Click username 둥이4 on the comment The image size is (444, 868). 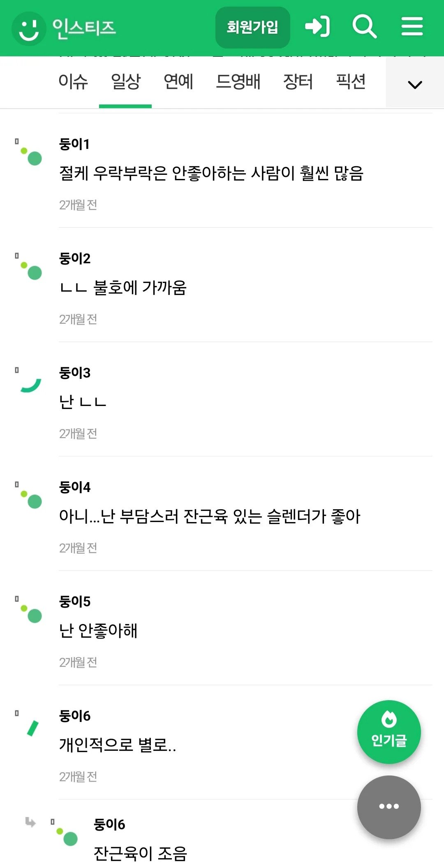[75, 487]
